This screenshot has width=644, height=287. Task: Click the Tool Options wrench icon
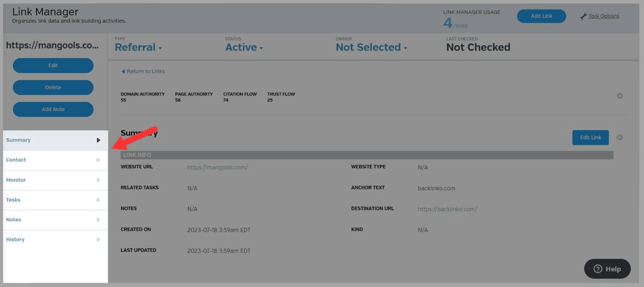(583, 16)
